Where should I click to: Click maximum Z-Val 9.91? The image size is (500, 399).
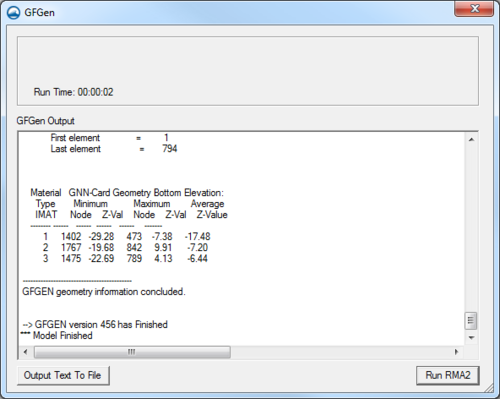tap(163, 247)
